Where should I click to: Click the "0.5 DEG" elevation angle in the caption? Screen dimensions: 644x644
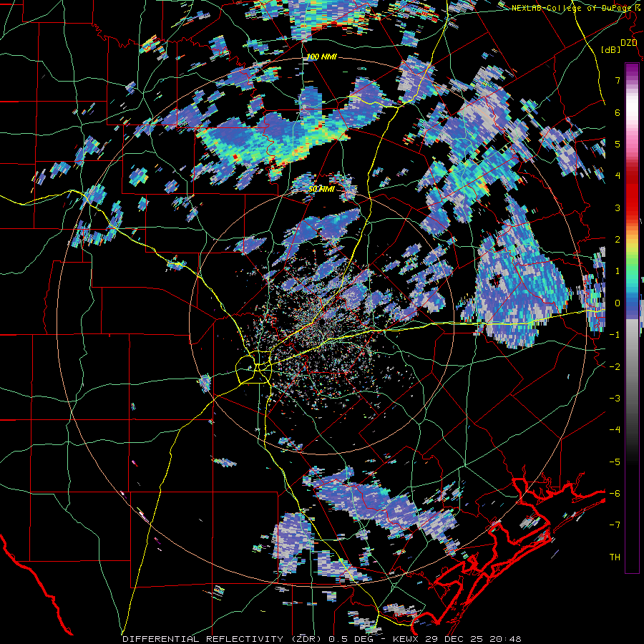coord(351,639)
